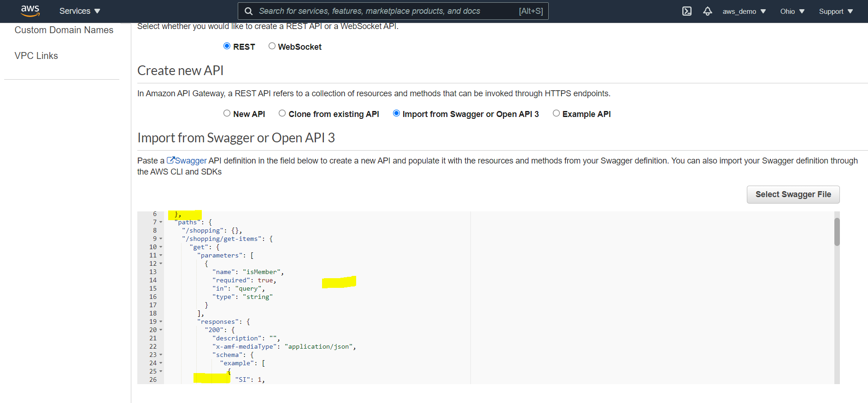
Task: Click the Create new API heading
Action: [x=181, y=70]
